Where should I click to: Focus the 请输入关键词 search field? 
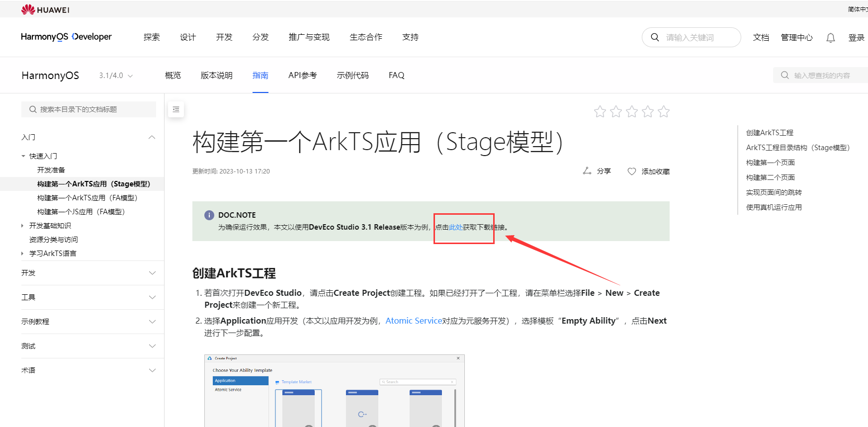691,37
